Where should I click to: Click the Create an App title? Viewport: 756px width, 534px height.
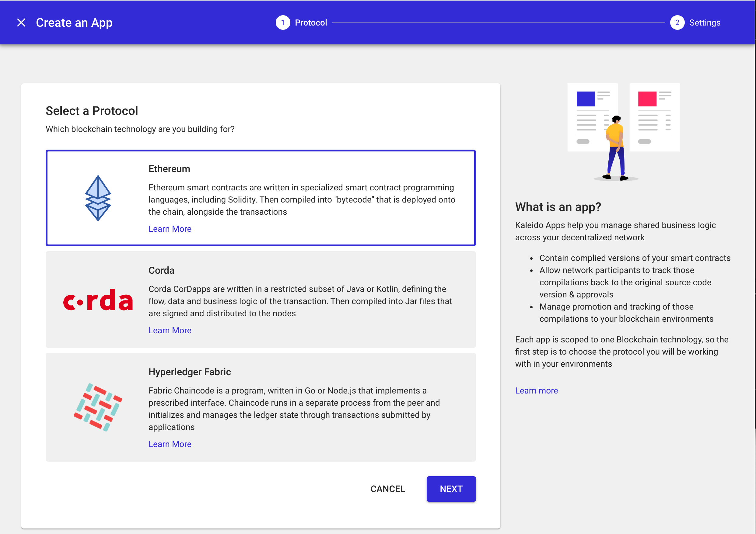click(74, 23)
